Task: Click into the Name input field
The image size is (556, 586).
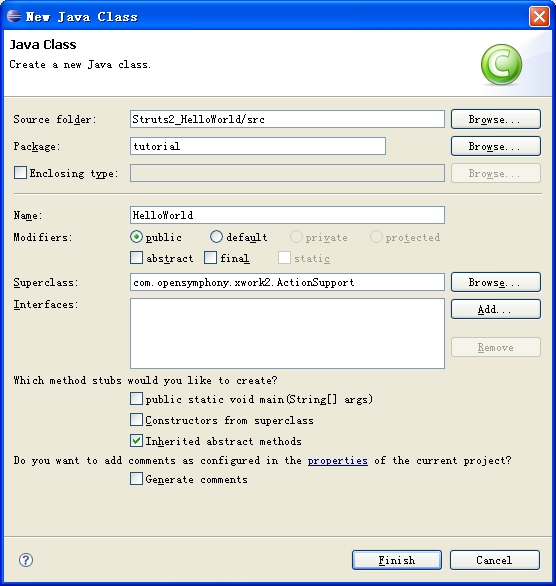Action: [287, 215]
